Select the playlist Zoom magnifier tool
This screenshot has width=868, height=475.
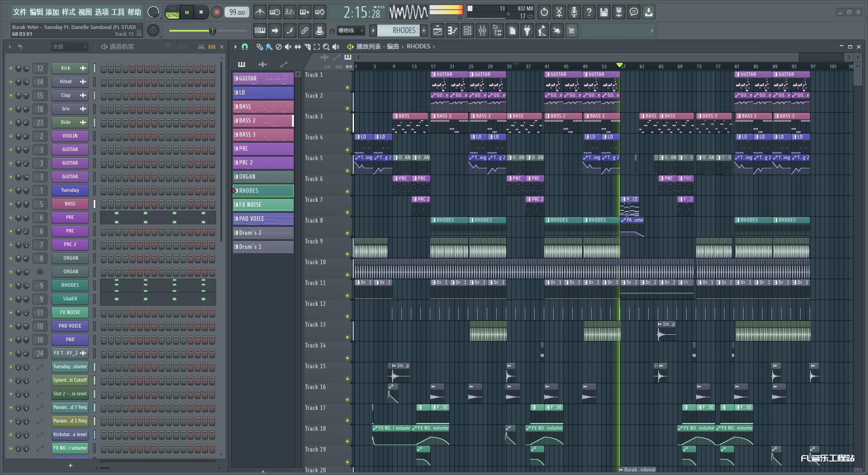pos(326,47)
